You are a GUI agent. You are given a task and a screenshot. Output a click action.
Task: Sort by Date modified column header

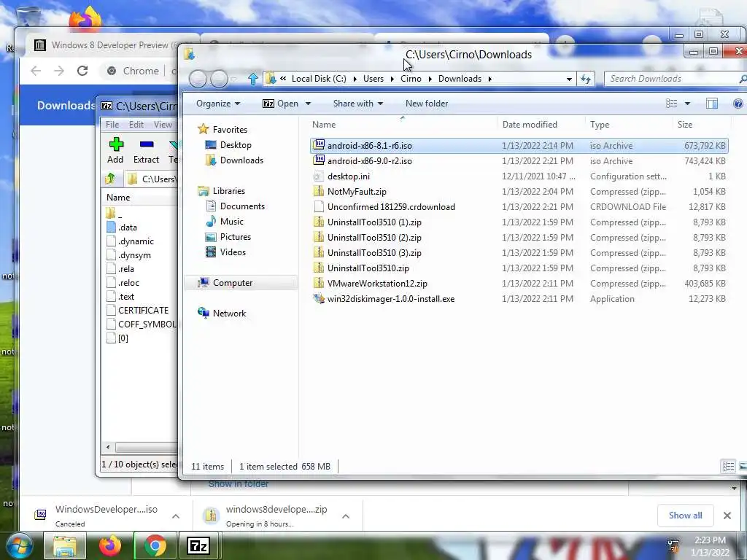(530, 124)
